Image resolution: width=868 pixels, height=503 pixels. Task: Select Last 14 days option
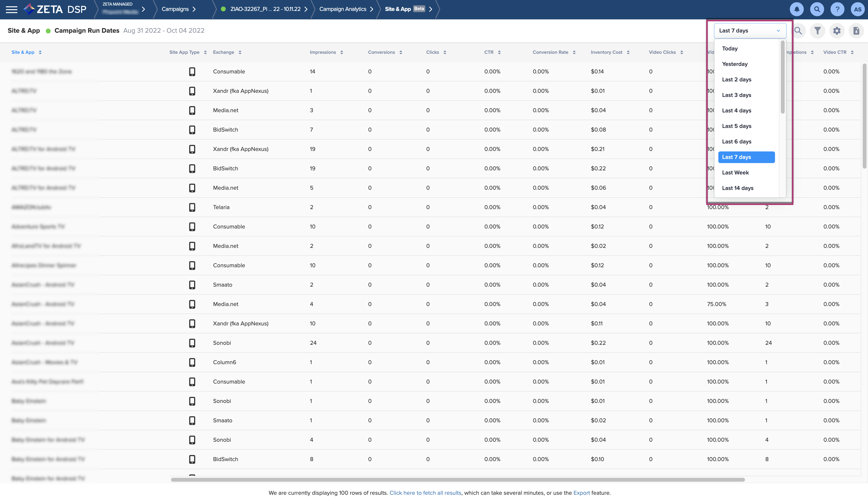737,188
